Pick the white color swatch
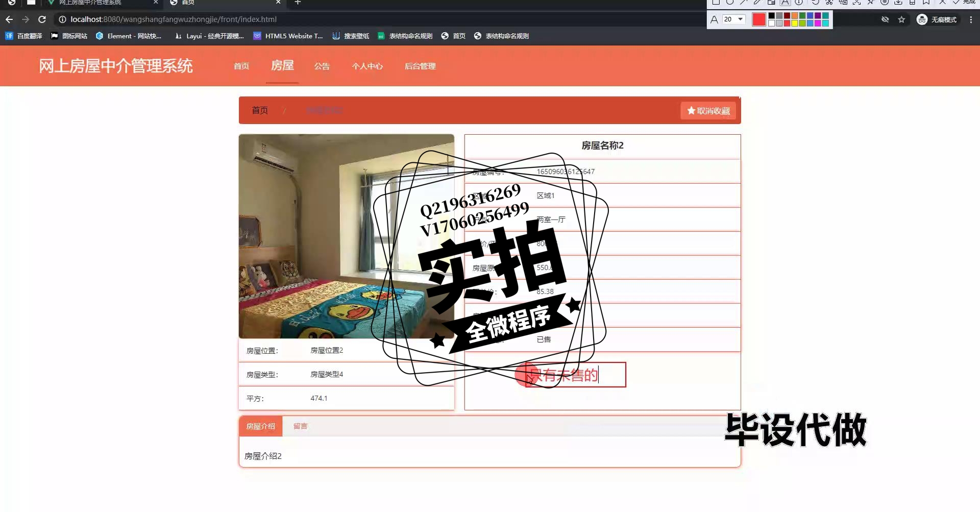Image resolution: width=980 pixels, height=512 pixels. 772,23
